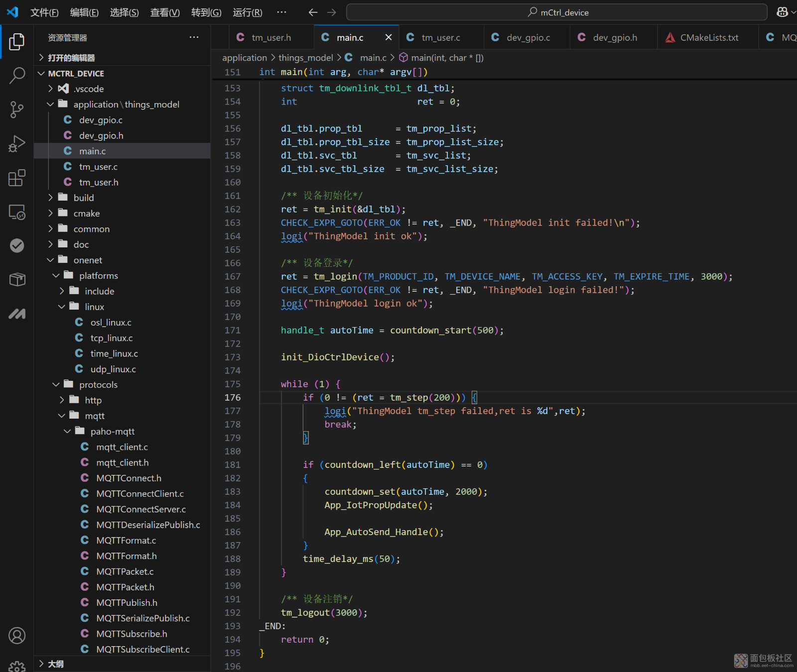This screenshot has height=672, width=797.
Task: Open the 文件(F) menu
Action: [x=44, y=12]
